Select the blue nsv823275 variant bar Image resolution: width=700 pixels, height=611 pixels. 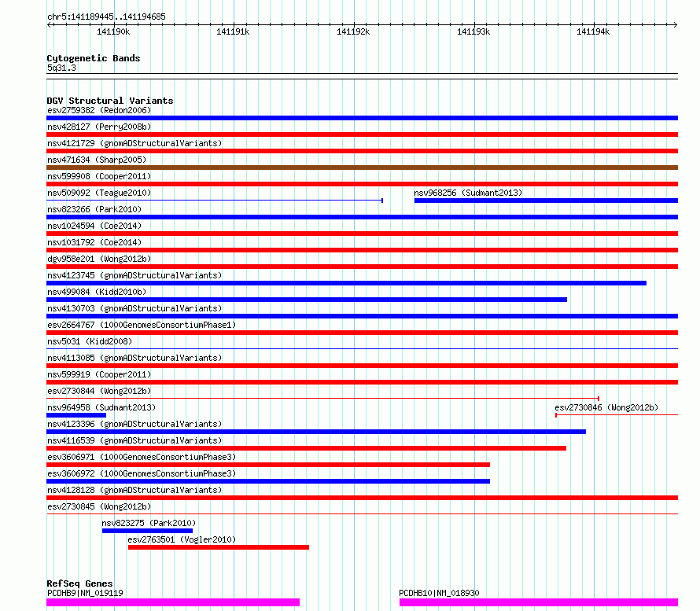[x=147, y=531]
